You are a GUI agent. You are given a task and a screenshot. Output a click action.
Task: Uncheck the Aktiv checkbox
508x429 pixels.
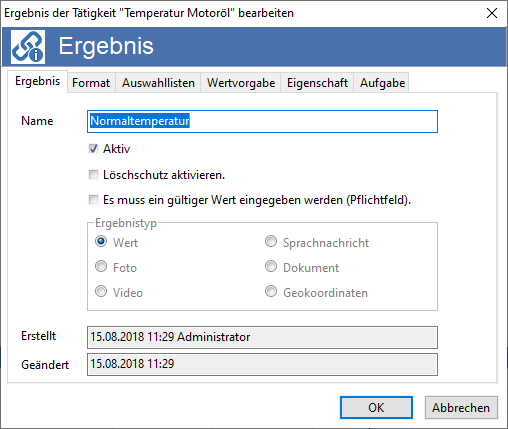(93, 149)
